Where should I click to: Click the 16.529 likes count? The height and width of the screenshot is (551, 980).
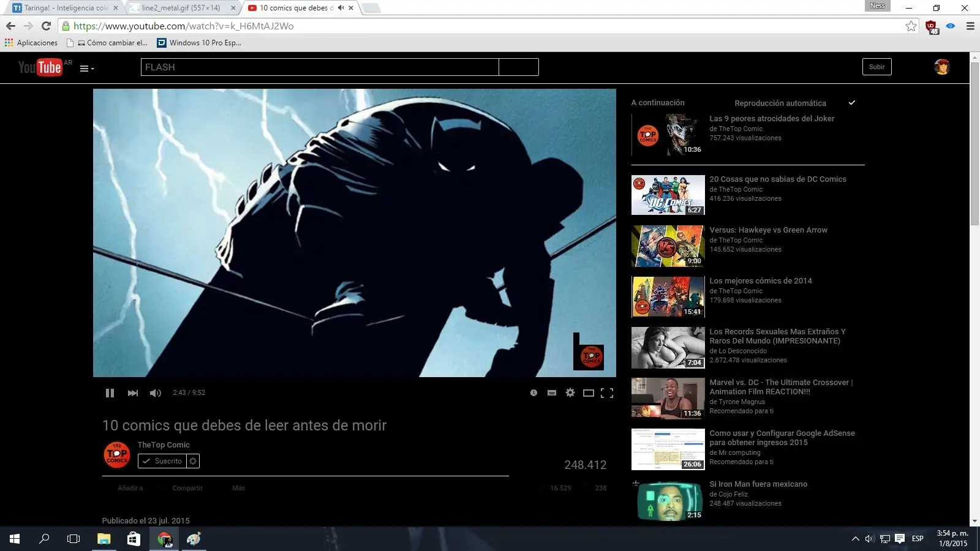(560, 488)
